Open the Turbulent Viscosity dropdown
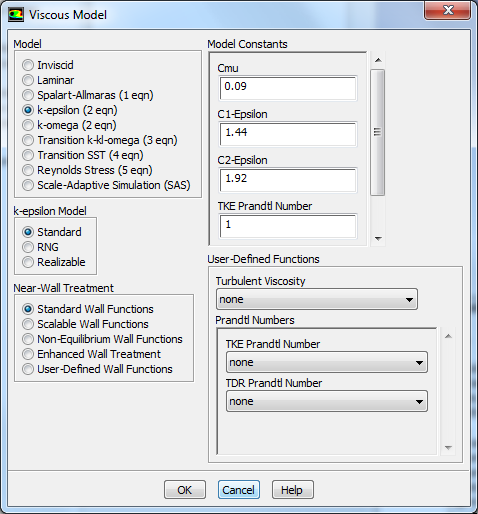The height and width of the screenshot is (514, 478). pos(317,299)
